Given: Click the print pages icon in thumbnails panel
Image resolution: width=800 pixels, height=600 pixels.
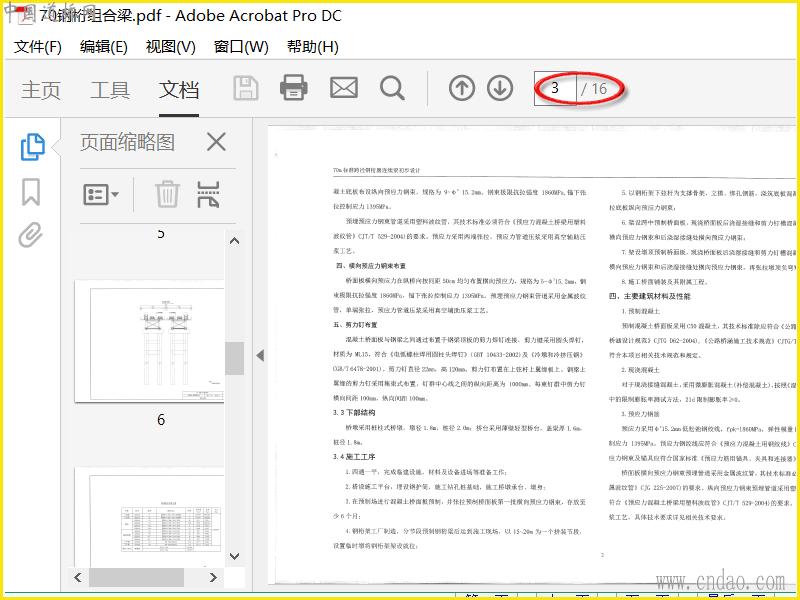Looking at the screenshot, I should pos(209,194).
